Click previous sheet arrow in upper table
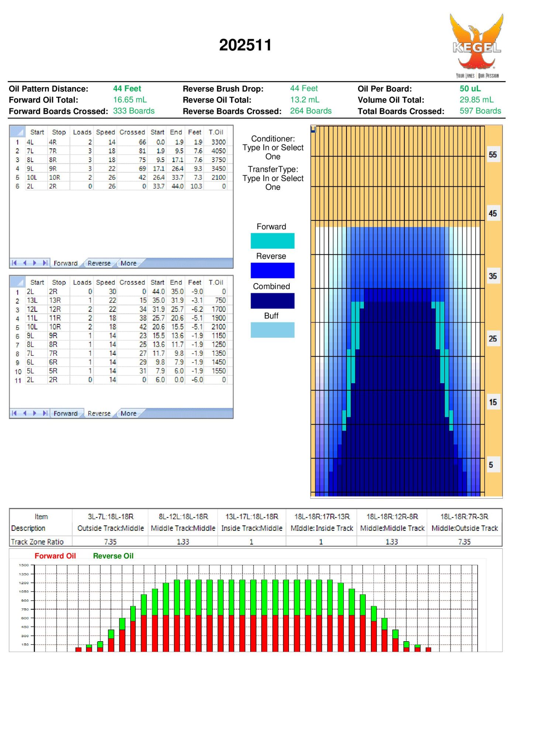Screen dimensions: 534x756 25,263
